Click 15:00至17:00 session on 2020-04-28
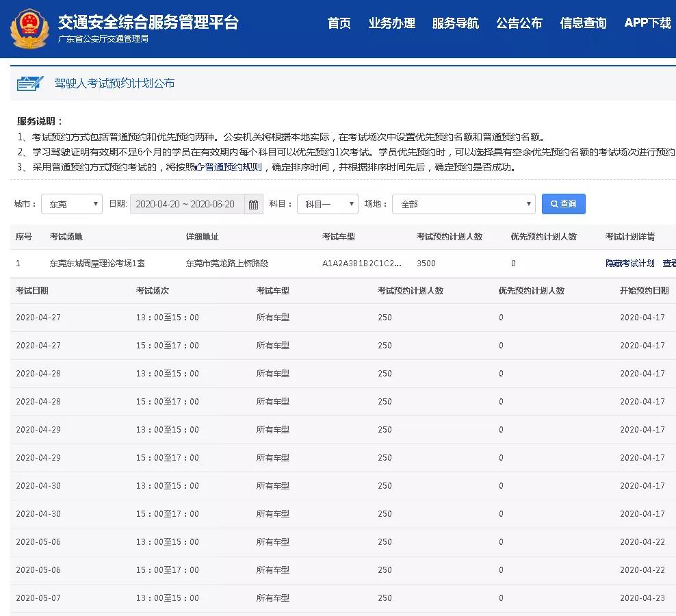 167,402
